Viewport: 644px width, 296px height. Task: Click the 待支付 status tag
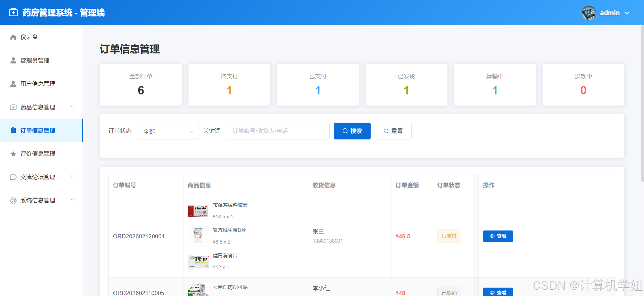tap(449, 236)
